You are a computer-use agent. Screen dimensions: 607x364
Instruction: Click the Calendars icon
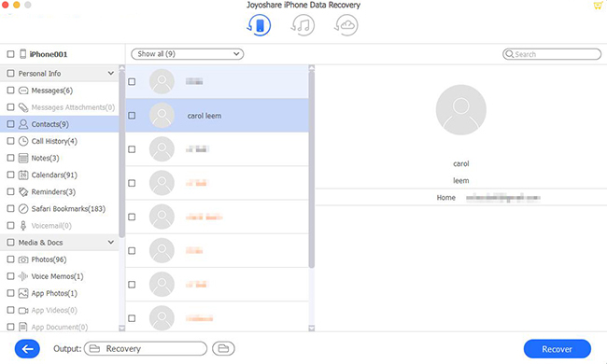point(23,175)
